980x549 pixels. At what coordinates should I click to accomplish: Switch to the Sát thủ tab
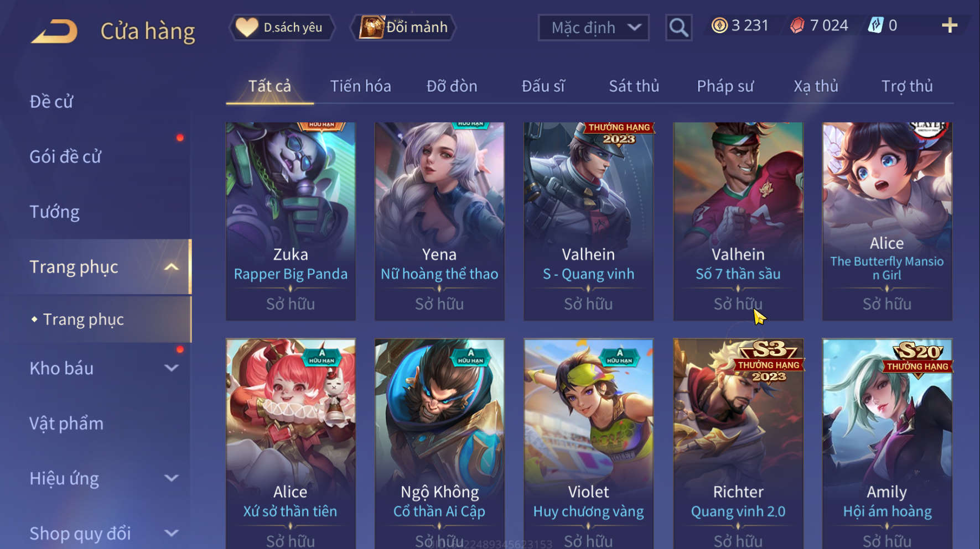click(634, 86)
